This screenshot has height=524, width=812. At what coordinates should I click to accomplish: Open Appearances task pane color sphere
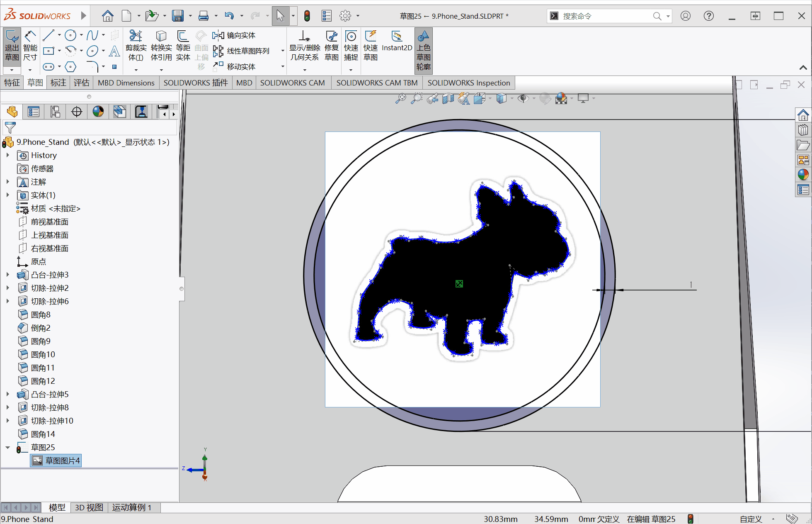pyautogui.click(x=803, y=175)
